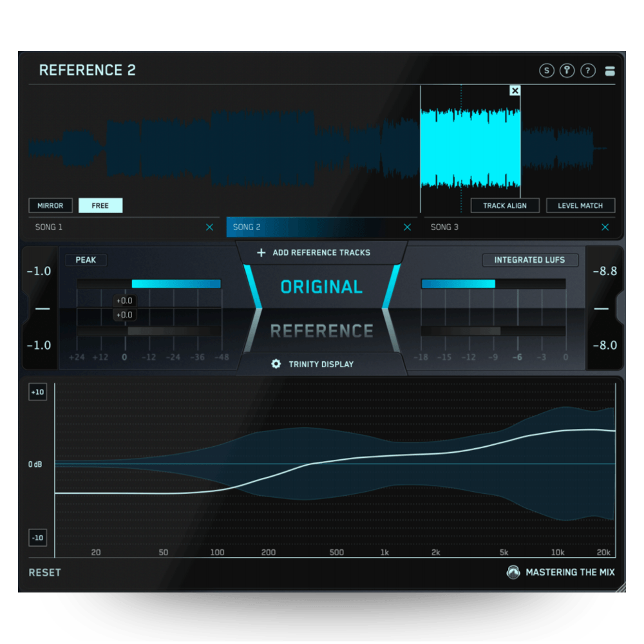Remove Song 1 using its X
The image size is (644, 644).
[x=209, y=227]
